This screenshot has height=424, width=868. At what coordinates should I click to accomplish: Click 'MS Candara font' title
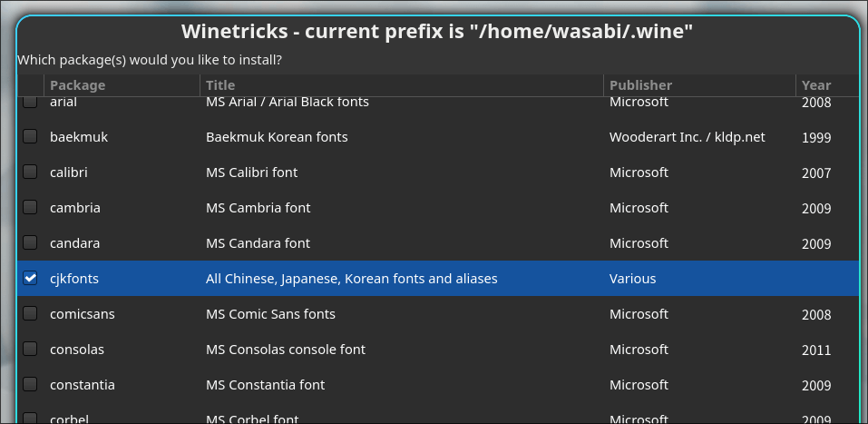(258, 243)
